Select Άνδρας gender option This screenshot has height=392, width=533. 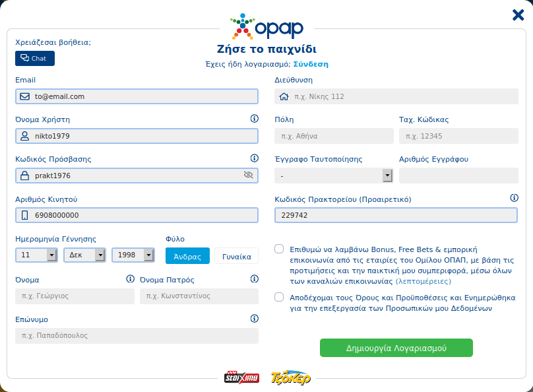(187, 255)
